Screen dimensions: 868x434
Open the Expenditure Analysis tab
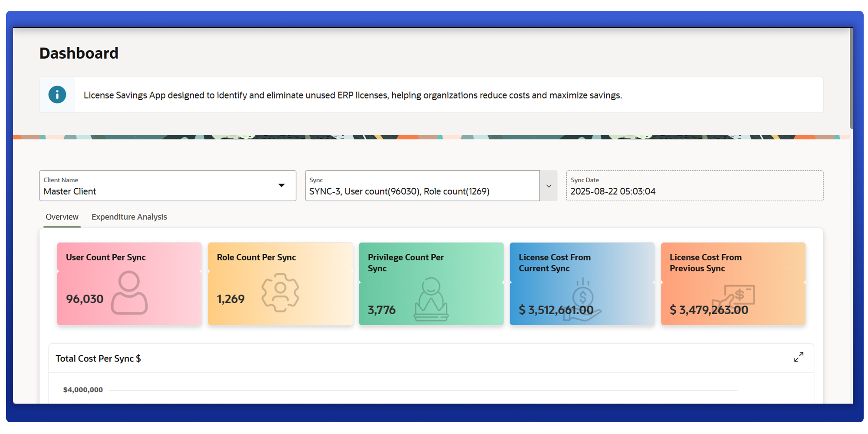pyautogui.click(x=129, y=217)
